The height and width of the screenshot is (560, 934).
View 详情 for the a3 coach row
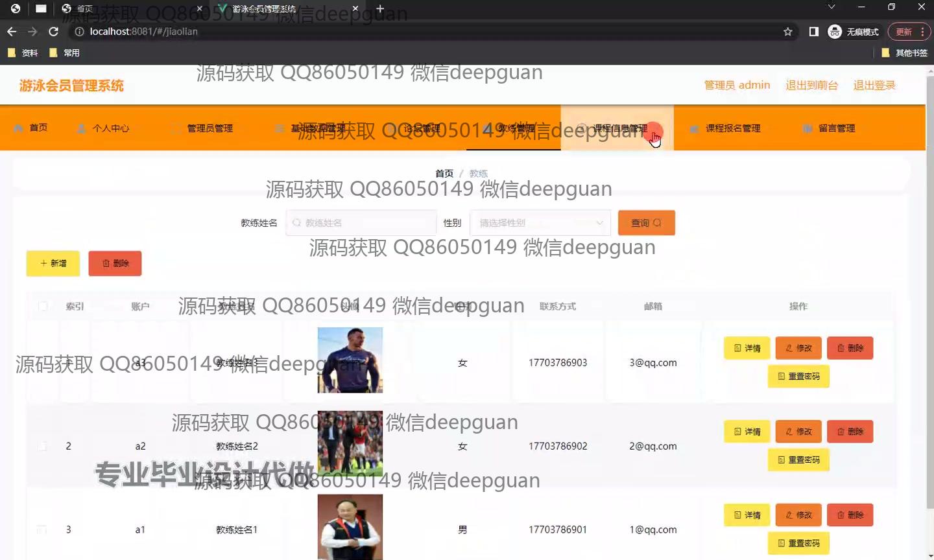(x=747, y=348)
